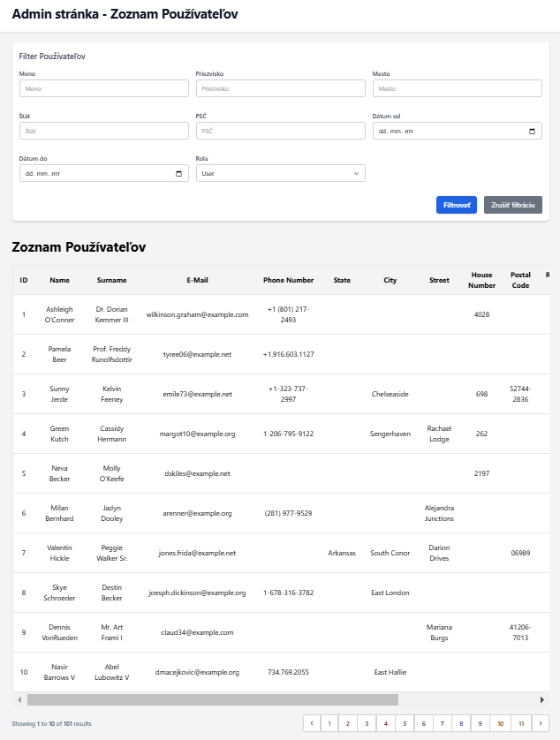This screenshot has height=740, width=560.
Task: Click phone number +1.916.603.1127
Action: [289, 354]
